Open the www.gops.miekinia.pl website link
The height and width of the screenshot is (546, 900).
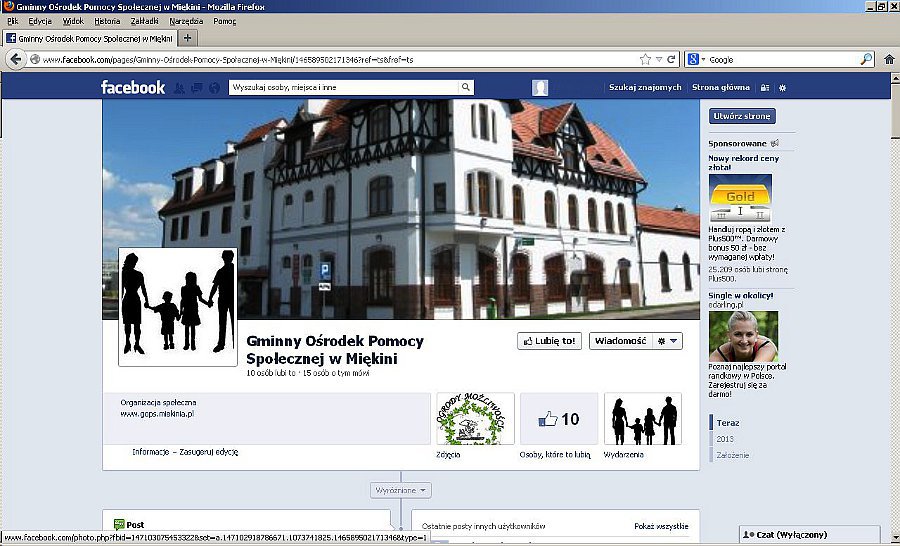[157, 414]
